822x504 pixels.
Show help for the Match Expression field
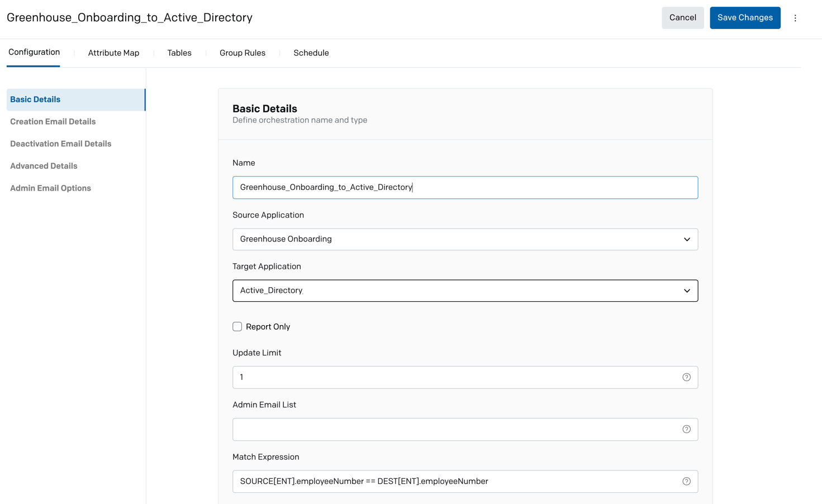pos(686,481)
